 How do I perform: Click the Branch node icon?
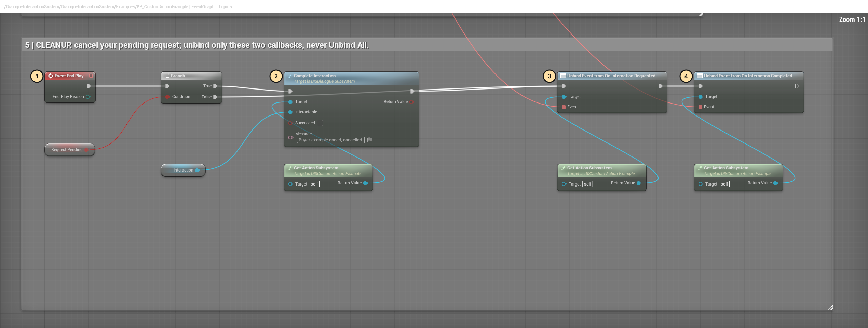click(167, 76)
